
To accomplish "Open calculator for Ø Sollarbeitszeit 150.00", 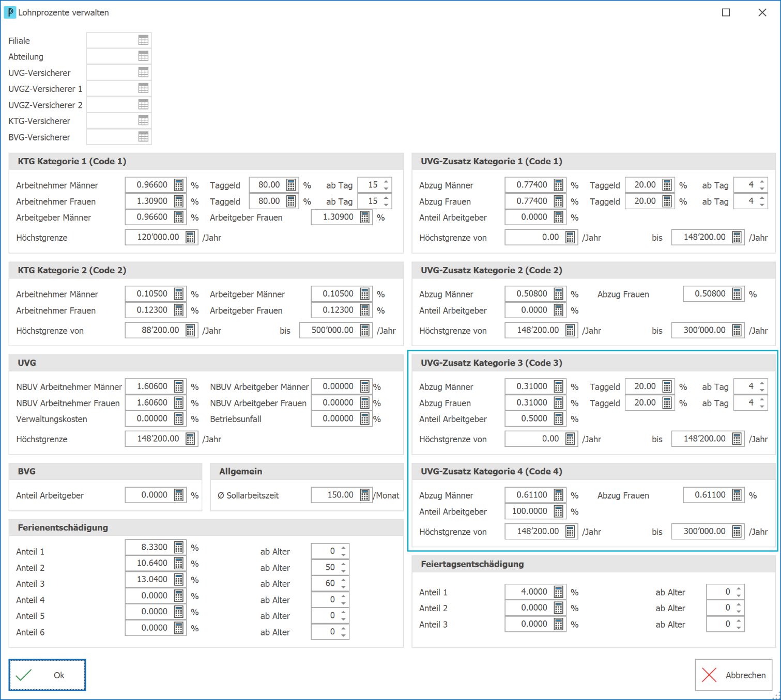I will (365, 495).
